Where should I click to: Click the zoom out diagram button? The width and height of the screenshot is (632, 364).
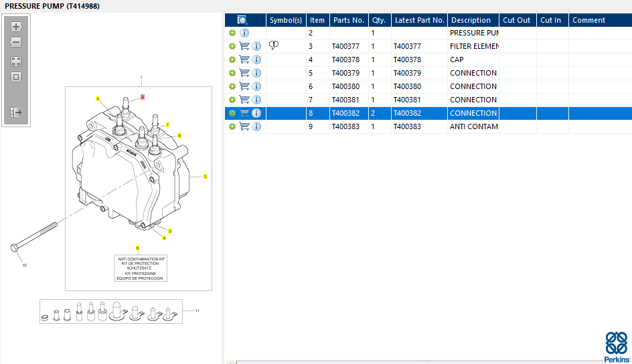tap(16, 42)
